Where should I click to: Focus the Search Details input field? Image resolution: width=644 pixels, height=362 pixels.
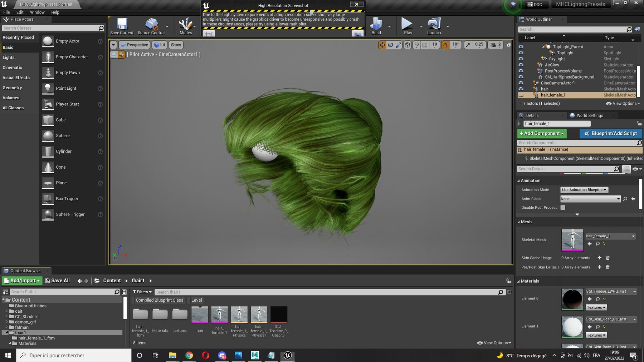(568, 169)
